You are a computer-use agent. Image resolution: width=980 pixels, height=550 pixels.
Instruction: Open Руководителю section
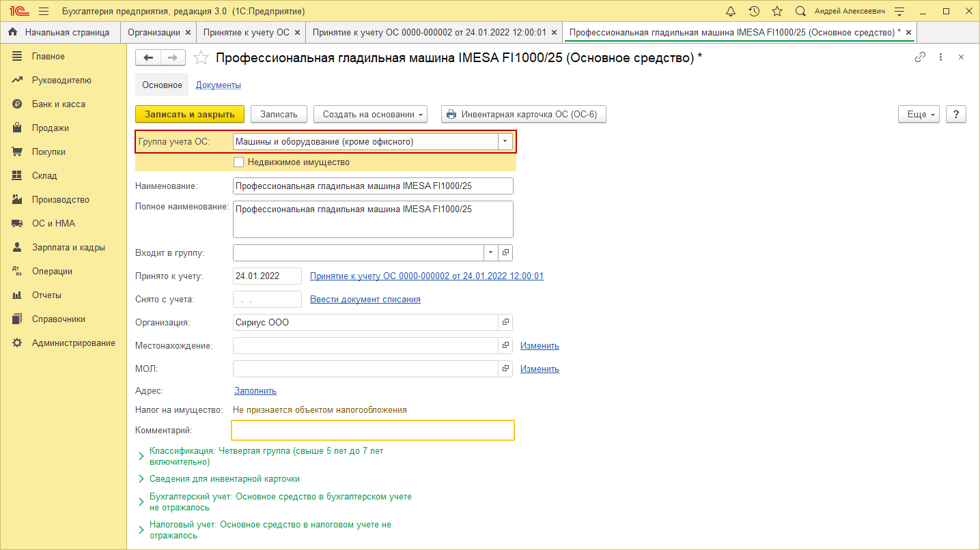coord(63,80)
